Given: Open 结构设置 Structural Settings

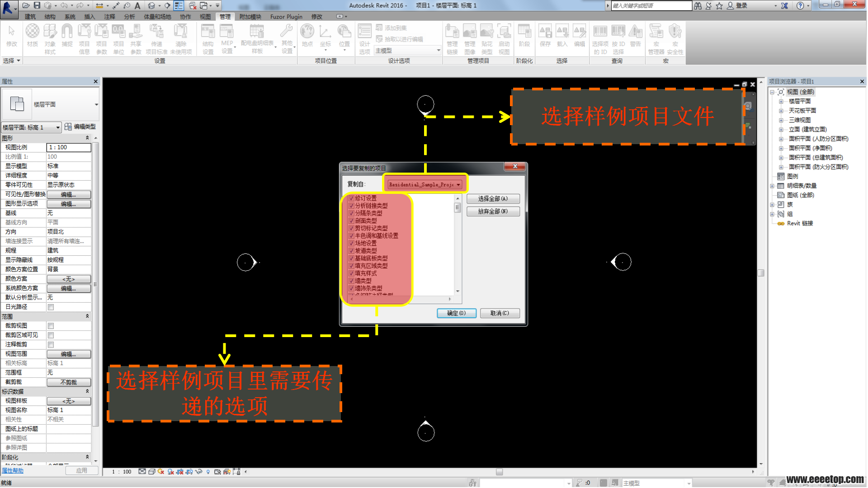Looking at the screenshot, I should coord(208,39).
